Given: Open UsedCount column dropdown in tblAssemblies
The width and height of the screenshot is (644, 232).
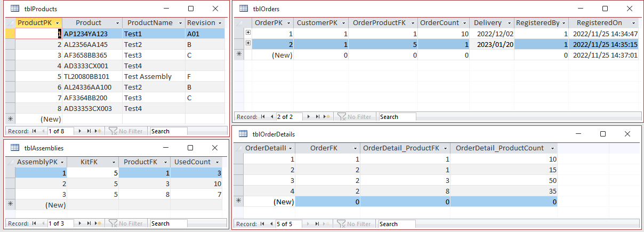Looking at the screenshot, I should [x=223, y=162].
